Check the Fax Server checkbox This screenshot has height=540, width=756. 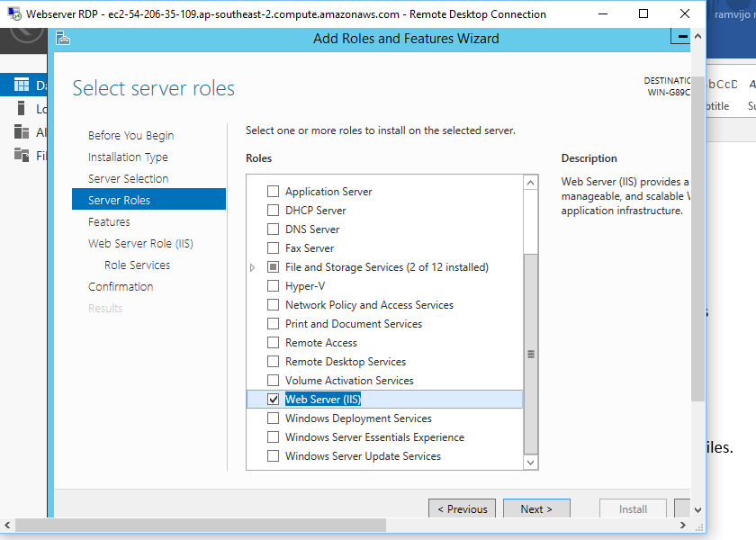273,247
